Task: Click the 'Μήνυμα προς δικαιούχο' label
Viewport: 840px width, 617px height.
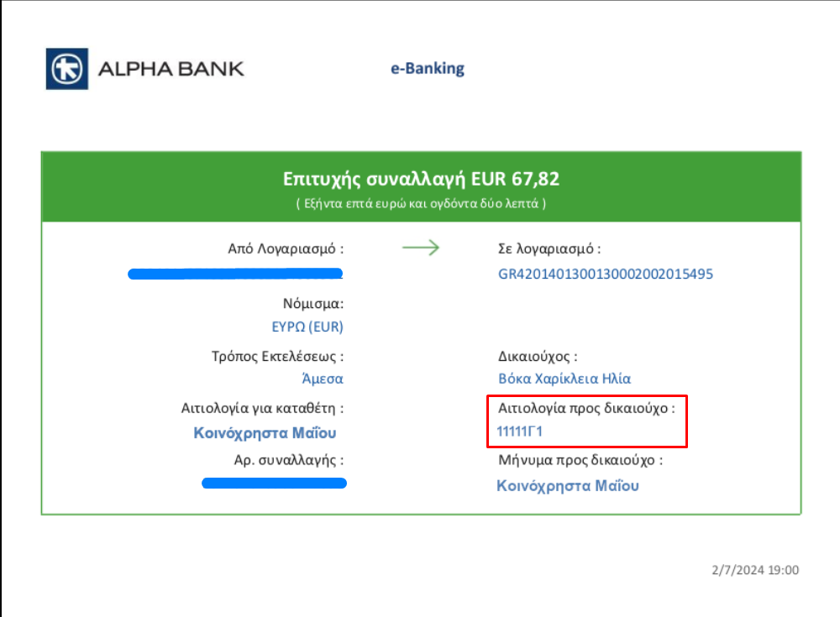Action: [x=580, y=461]
